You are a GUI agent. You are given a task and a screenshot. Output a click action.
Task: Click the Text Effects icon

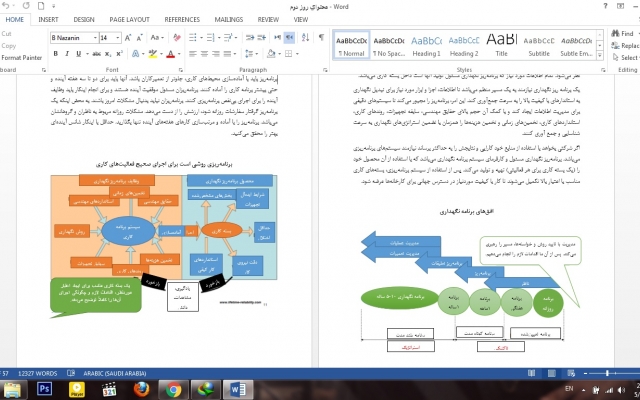(136, 53)
